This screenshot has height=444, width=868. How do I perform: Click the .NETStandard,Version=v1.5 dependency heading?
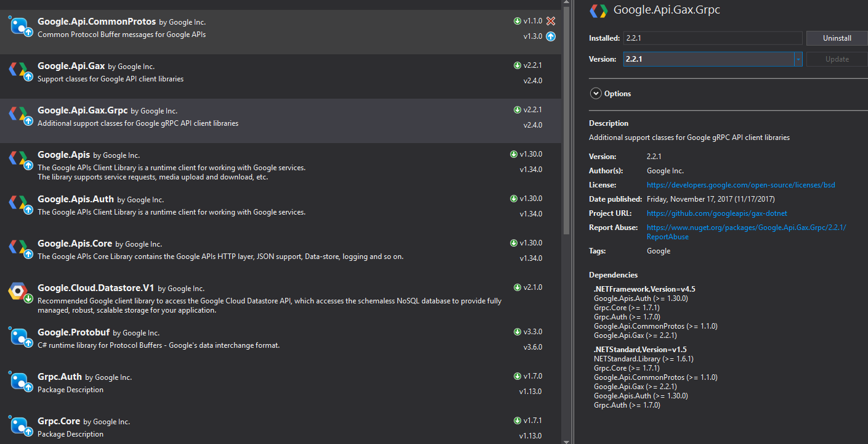point(640,350)
